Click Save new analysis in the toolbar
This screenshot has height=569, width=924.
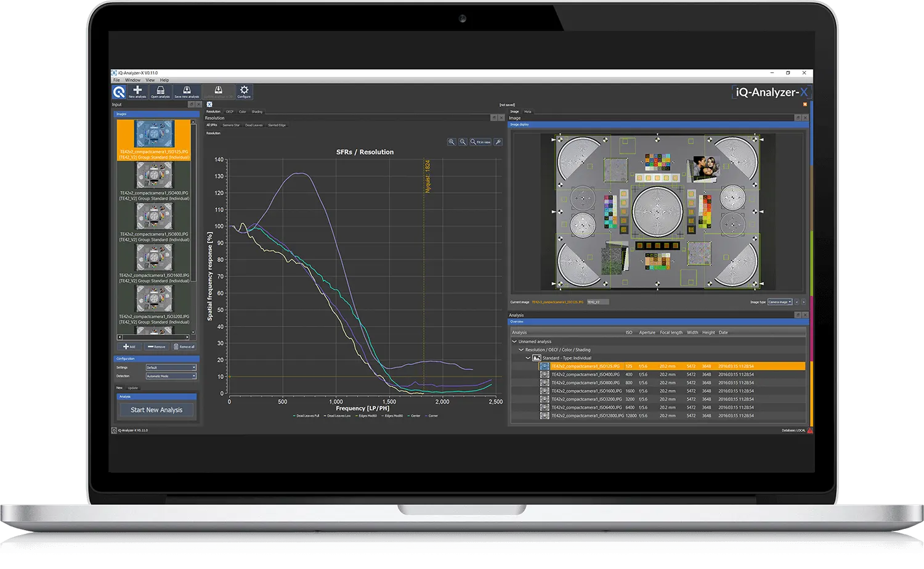187,92
